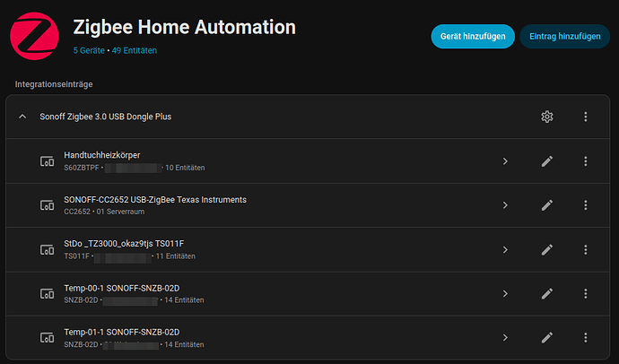This screenshot has height=364, width=619.
Task: Edit the StDo TS011F device
Action: (547, 249)
